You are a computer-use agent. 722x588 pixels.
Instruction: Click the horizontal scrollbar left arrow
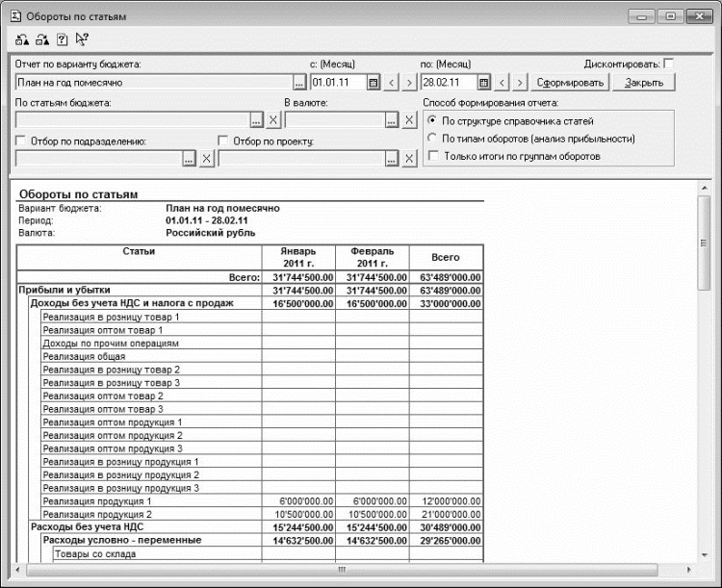coord(17,570)
